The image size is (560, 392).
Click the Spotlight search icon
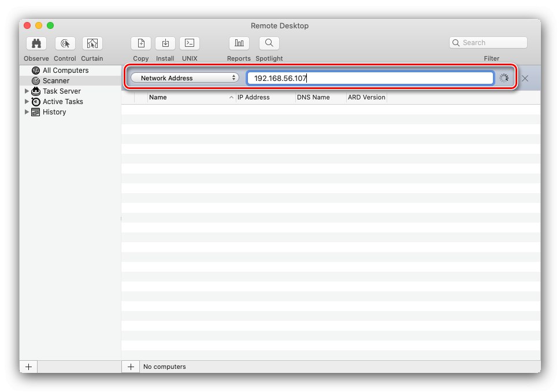[269, 43]
